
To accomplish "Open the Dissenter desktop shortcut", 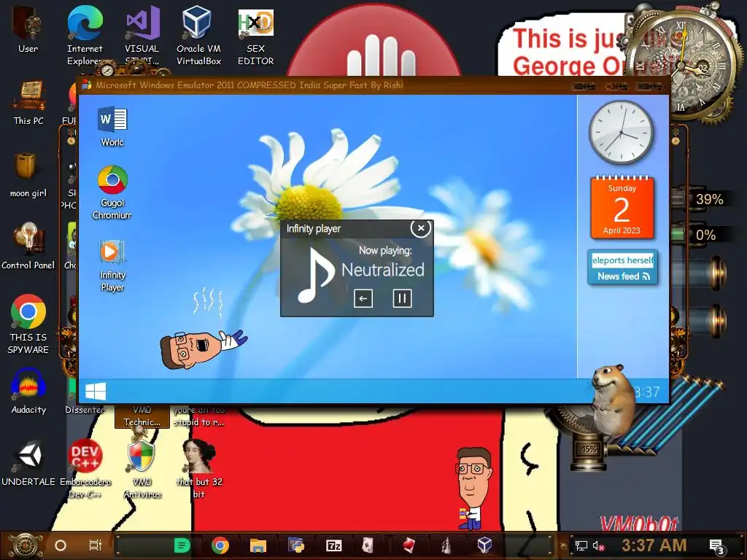I will [x=85, y=410].
